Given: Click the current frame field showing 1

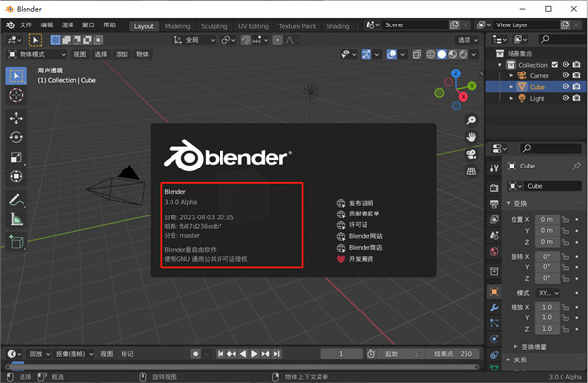Looking at the screenshot, I should click(x=341, y=354).
